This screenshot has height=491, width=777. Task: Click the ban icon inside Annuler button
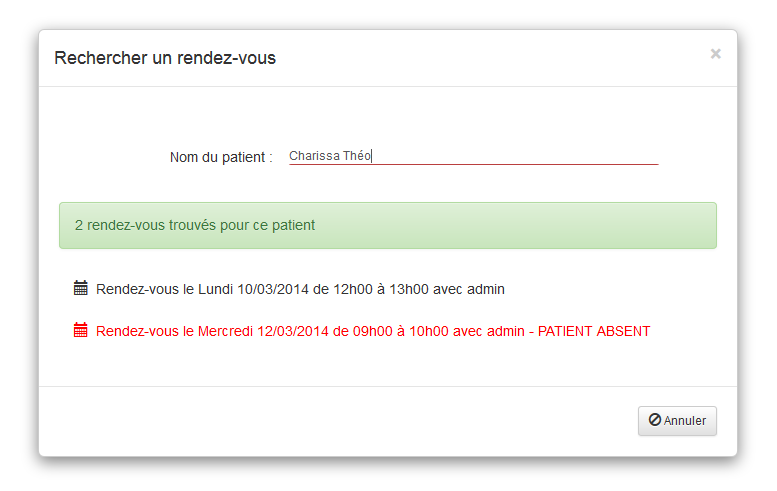655,420
